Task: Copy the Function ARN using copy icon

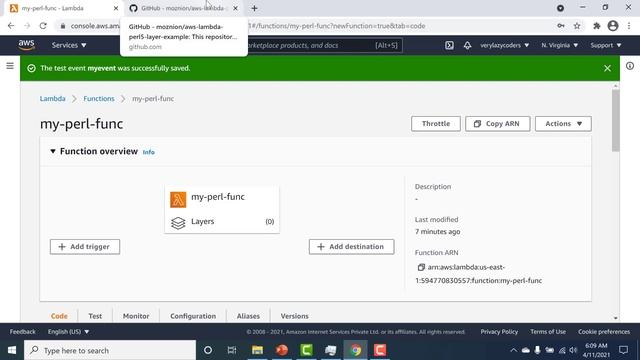Action: 421,267
